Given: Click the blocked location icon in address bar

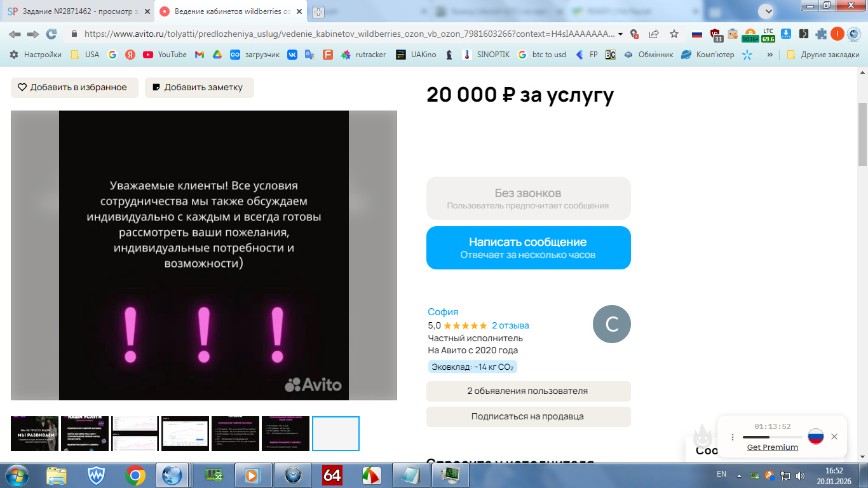Looking at the screenshot, I should [634, 34].
